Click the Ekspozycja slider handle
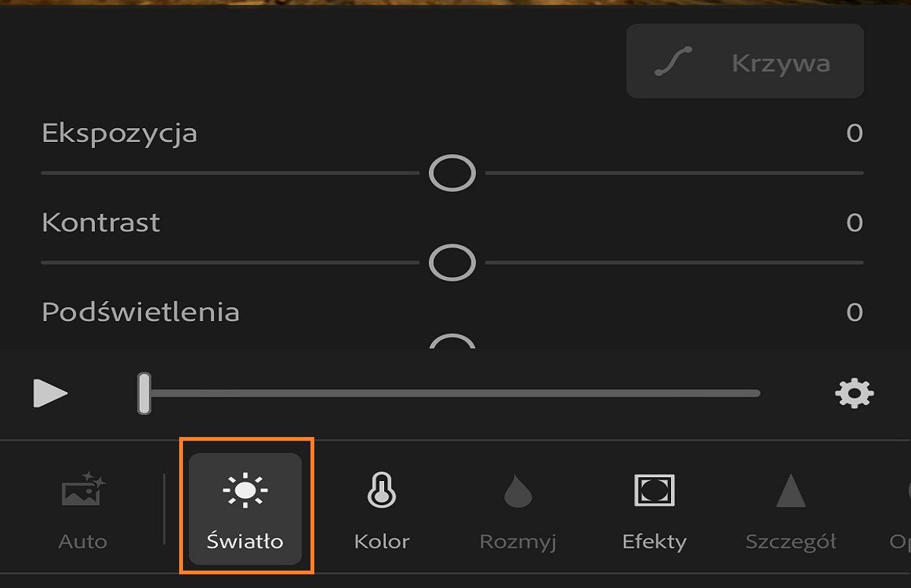Screen dimensions: 911x588 [452, 173]
